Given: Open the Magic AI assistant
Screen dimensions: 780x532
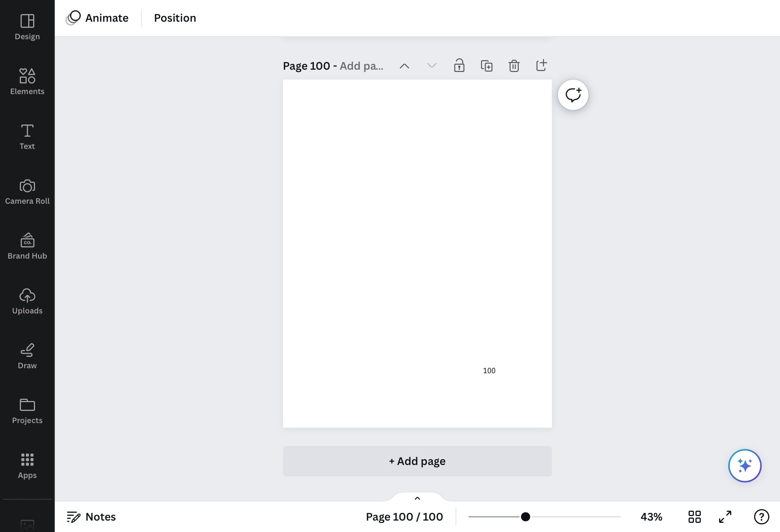Looking at the screenshot, I should [745, 465].
